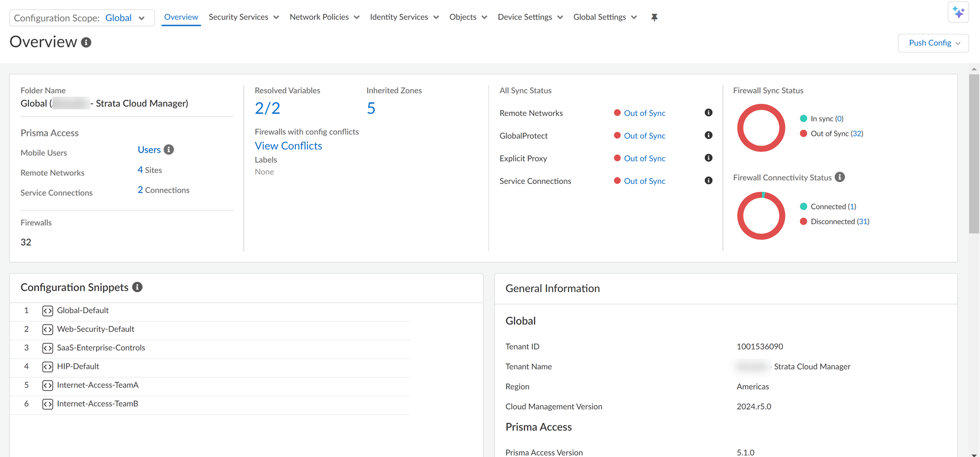
Task: Click info icon beside Configuration Snippets
Action: pyautogui.click(x=138, y=287)
